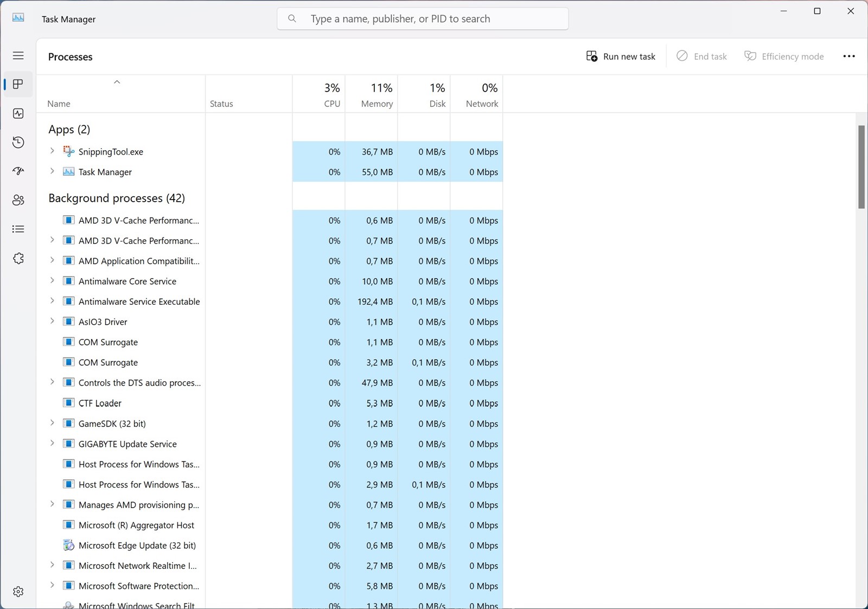Expand the SnippingTool.exe process group
This screenshot has width=868, height=609.
click(52, 151)
